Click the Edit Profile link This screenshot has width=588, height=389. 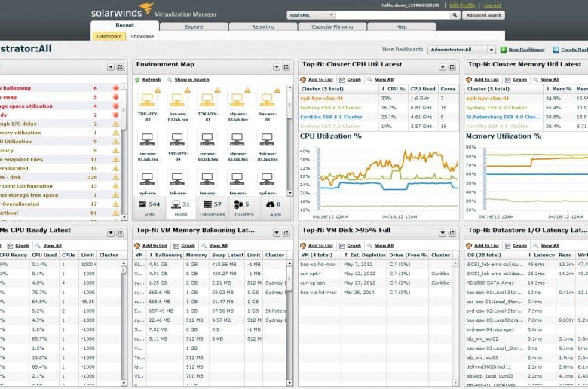tap(462, 5)
